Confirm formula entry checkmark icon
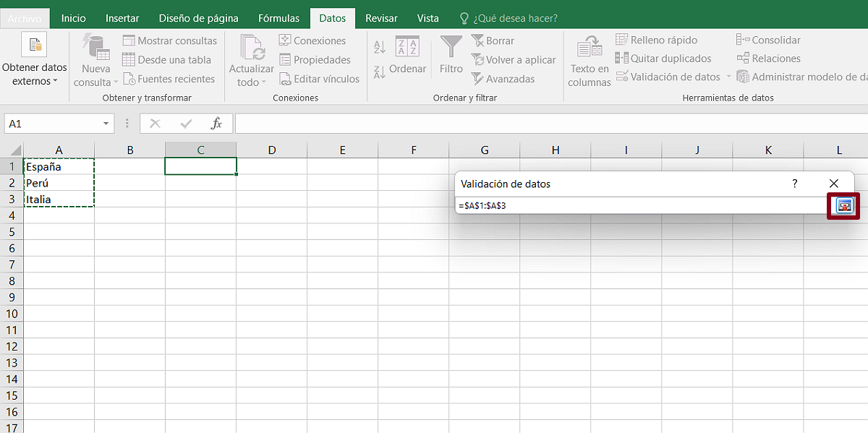The width and height of the screenshot is (868, 433). [187, 124]
